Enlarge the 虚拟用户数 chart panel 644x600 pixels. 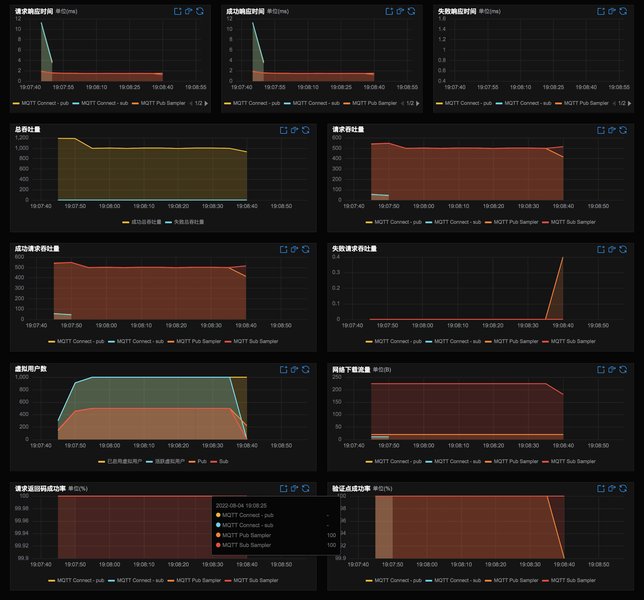click(283, 370)
